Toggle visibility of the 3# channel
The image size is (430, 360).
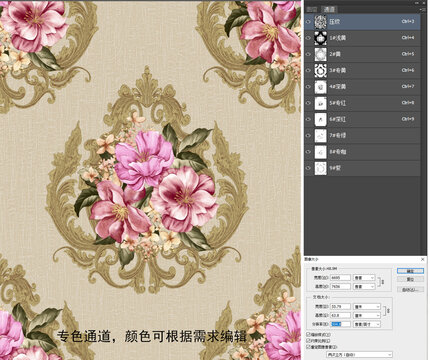(x=308, y=70)
